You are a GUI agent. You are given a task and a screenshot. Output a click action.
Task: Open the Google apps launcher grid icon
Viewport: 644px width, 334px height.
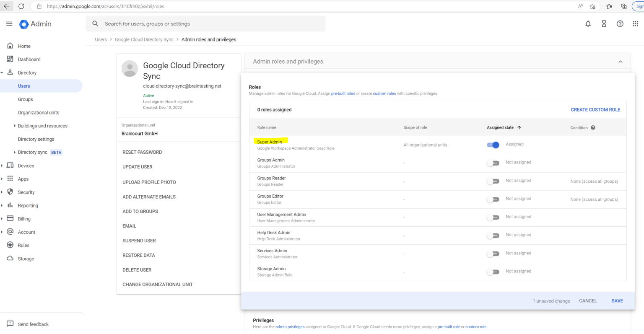tap(635, 24)
